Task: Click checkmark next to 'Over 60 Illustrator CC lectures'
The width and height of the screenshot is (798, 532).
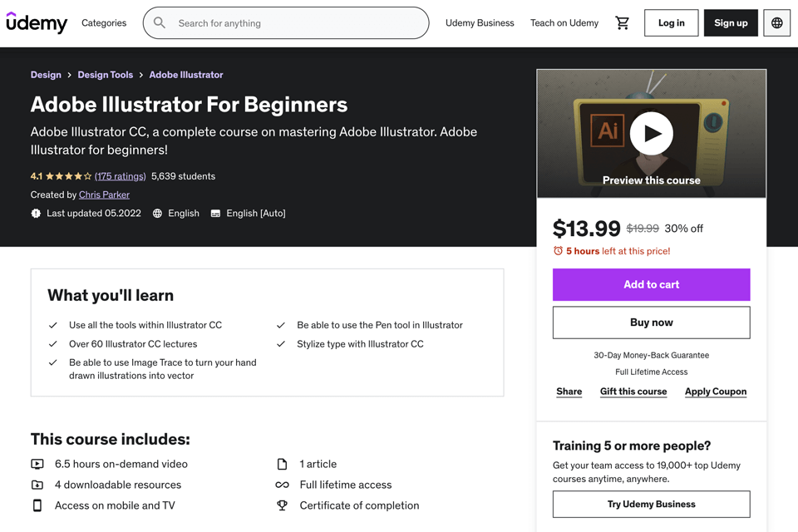Action: [x=52, y=344]
